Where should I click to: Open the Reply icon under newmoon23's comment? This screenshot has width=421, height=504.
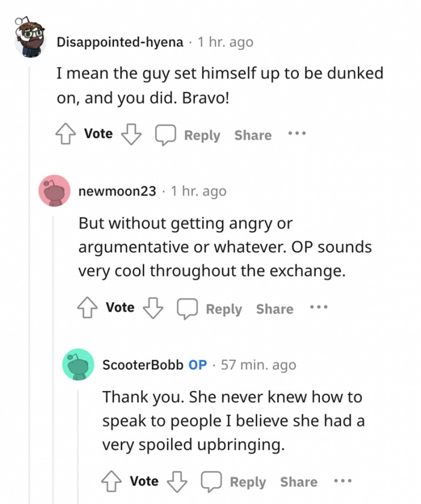click(188, 307)
